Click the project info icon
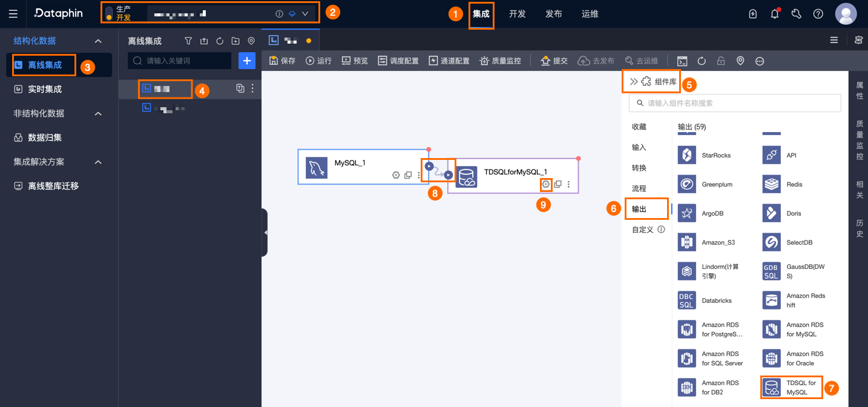Image resolution: width=868 pixels, height=407 pixels. click(279, 13)
